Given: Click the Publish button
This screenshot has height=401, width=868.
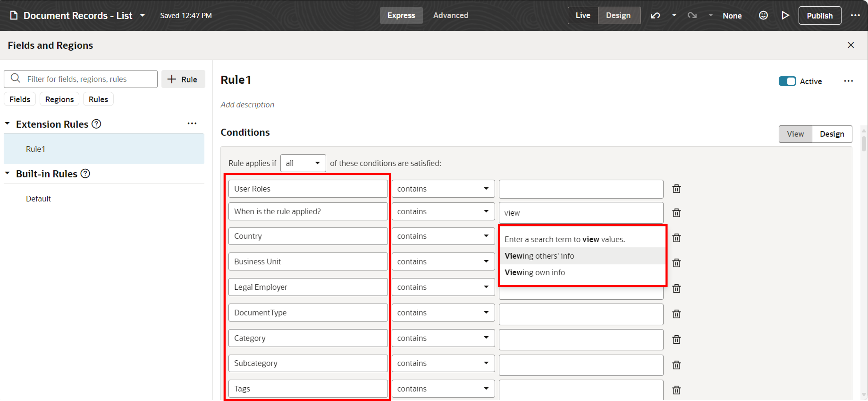Looking at the screenshot, I should tap(819, 16).
